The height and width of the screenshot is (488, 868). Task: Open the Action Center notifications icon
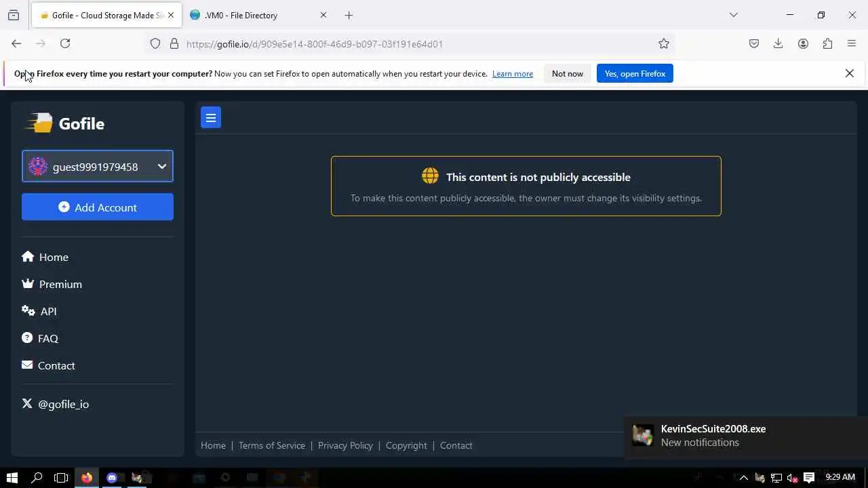click(809, 478)
